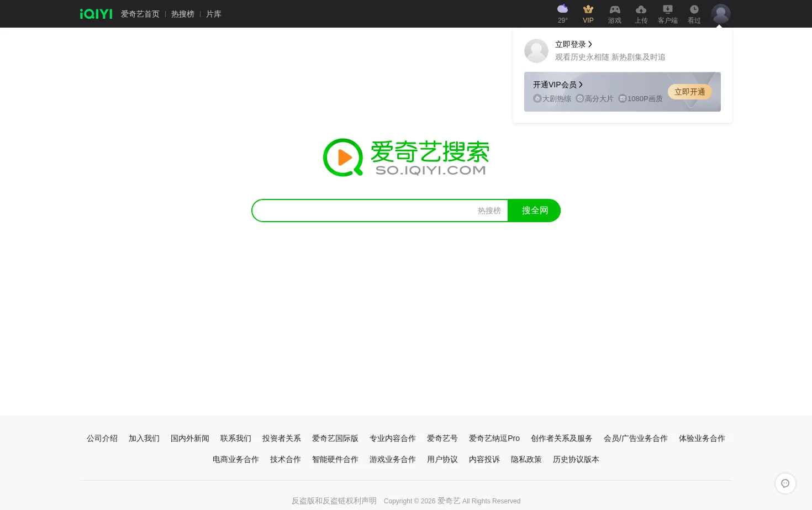Open the 爱奇艺国际版 footer link
The width and height of the screenshot is (812, 510).
click(x=335, y=438)
